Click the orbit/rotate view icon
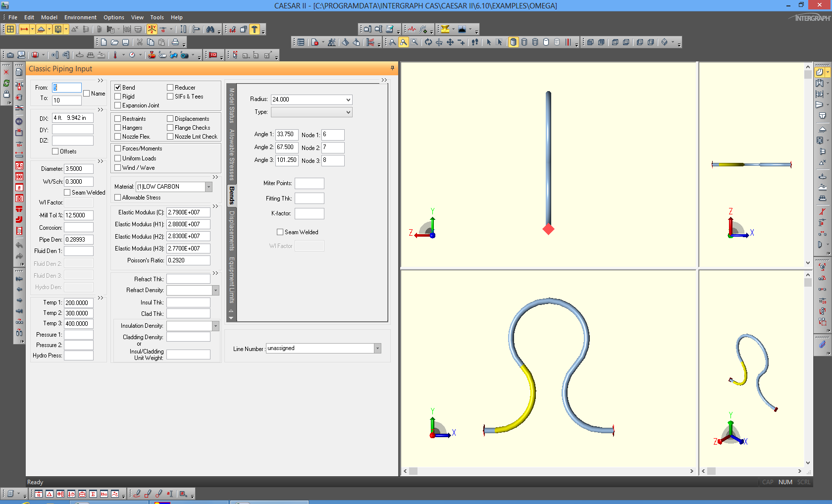832x504 pixels. 428,42
